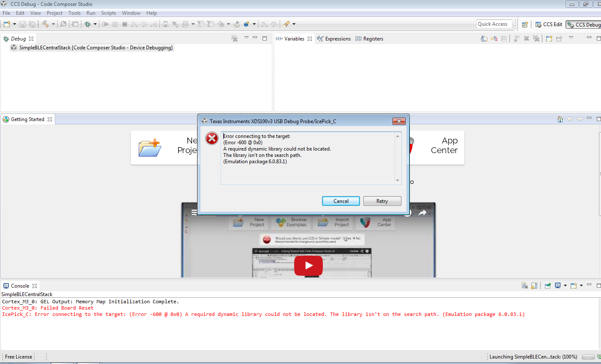Switch to the Expressions tab

[334, 39]
